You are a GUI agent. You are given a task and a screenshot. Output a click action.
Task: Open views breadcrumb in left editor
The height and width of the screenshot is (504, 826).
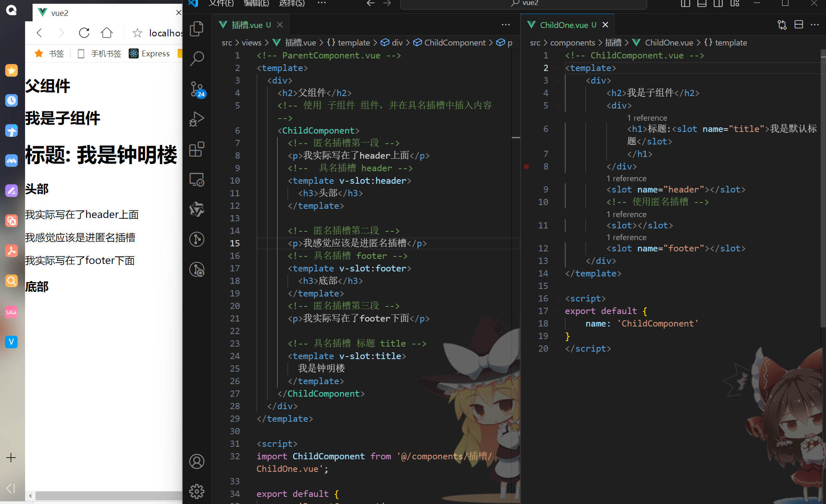pos(252,43)
